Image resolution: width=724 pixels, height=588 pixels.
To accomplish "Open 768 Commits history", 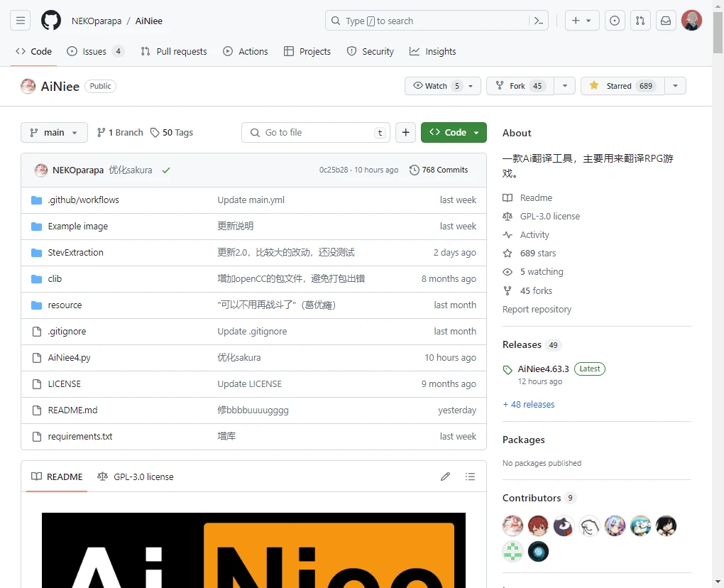I will coord(439,170).
